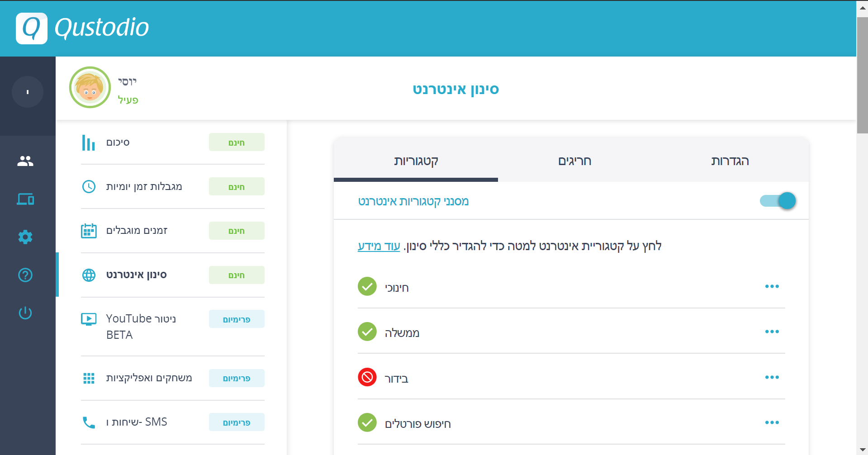Click the clock icon for מגבלות זמן יומיות
This screenshot has height=455, width=868.
(89, 186)
